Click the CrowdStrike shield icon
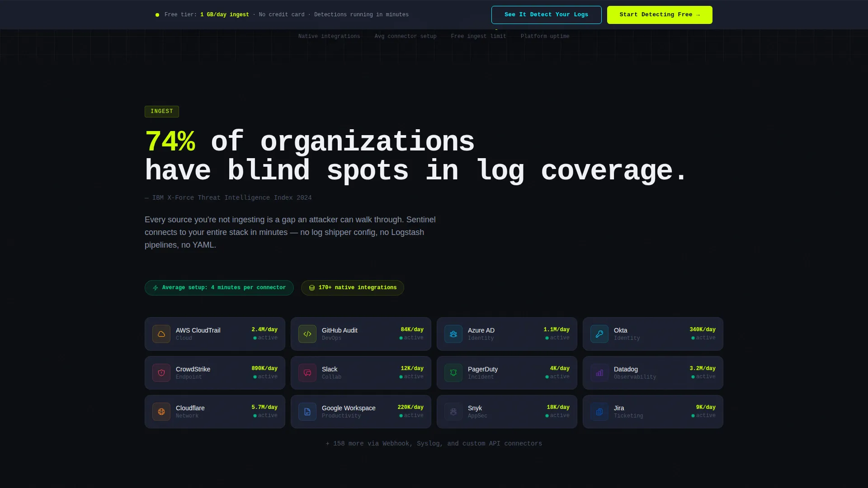The width and height of the screenshot is (868, 488). pos(161,373)
